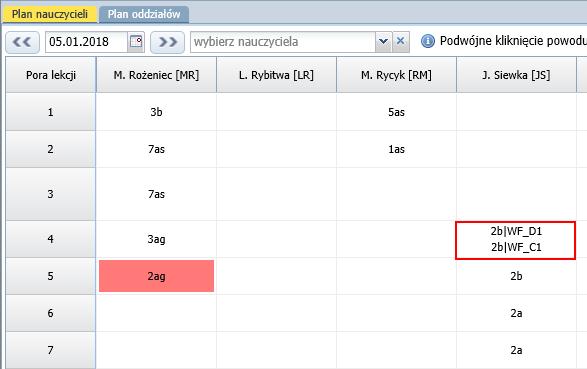Switch to the Plan nauczycieli tab
587x369 pixels.
pyautogui.click(x=50, y=14)
